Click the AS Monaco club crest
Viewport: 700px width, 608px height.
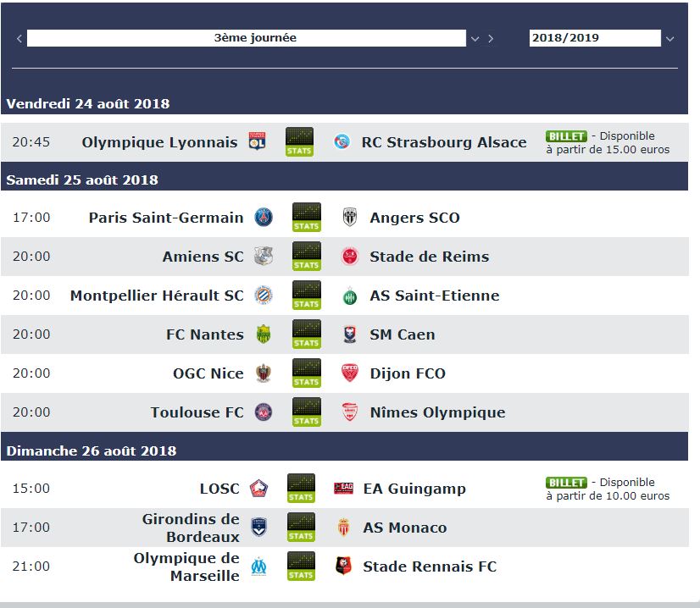(343, 528)
